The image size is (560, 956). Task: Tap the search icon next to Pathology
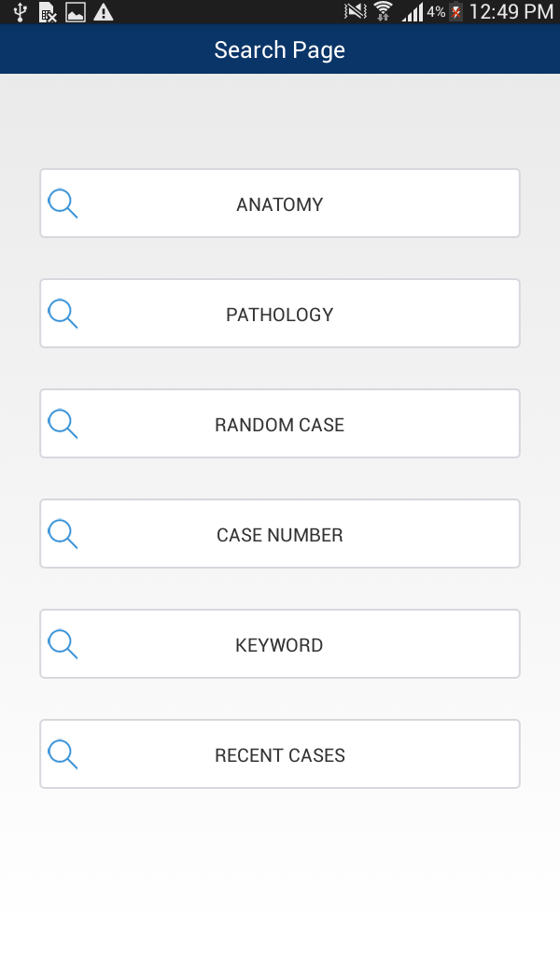63,314
